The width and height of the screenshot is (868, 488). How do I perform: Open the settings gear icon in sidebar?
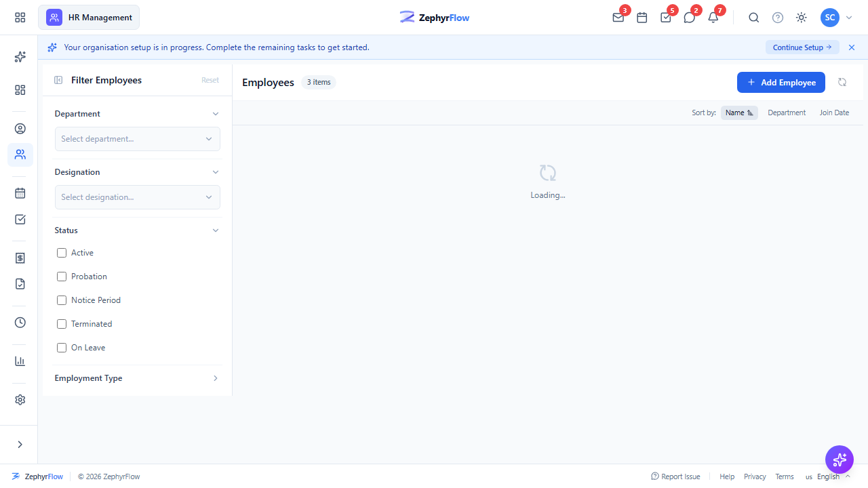click(20, 400)
